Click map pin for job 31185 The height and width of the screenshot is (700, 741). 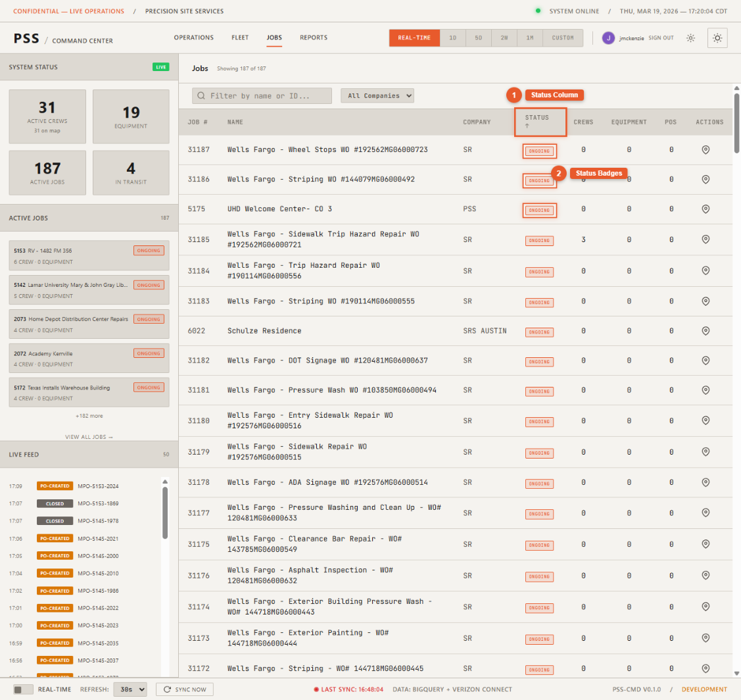[705, 239]
